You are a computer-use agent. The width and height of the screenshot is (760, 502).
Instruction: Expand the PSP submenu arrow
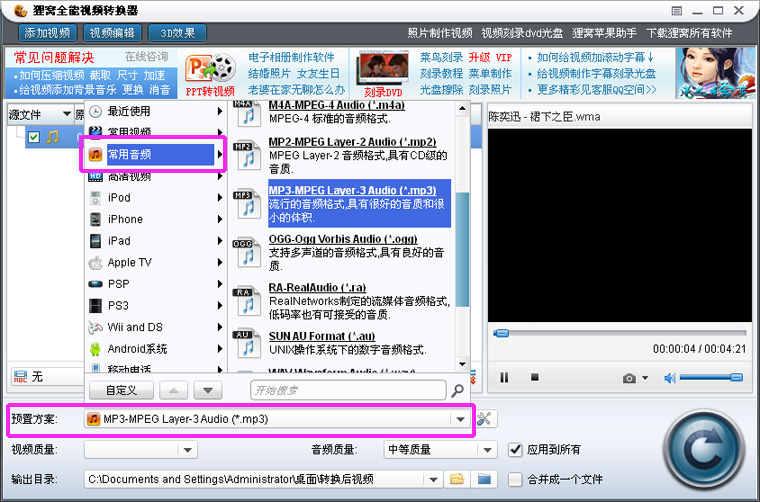click(x=220, y=284)
